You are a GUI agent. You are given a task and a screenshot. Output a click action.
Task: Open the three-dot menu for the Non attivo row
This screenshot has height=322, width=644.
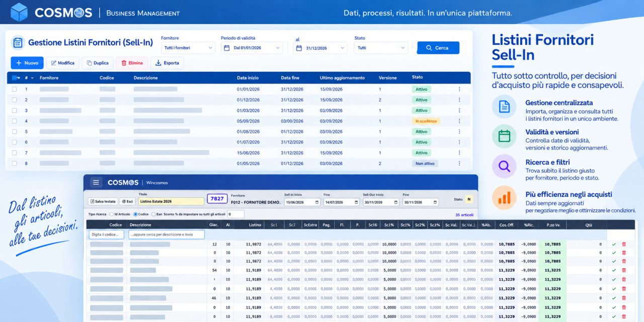pos(459,163)
